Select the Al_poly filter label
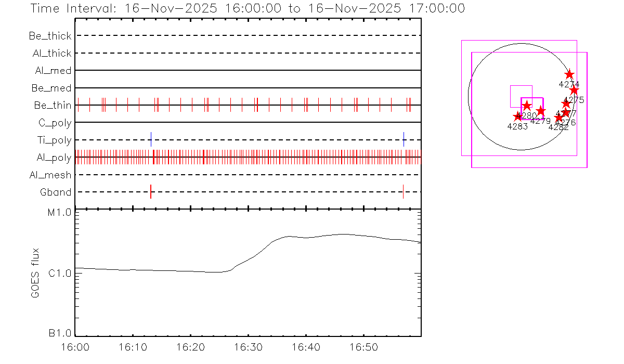The width and height of the screenshot is (624, 364). point(54,158)
